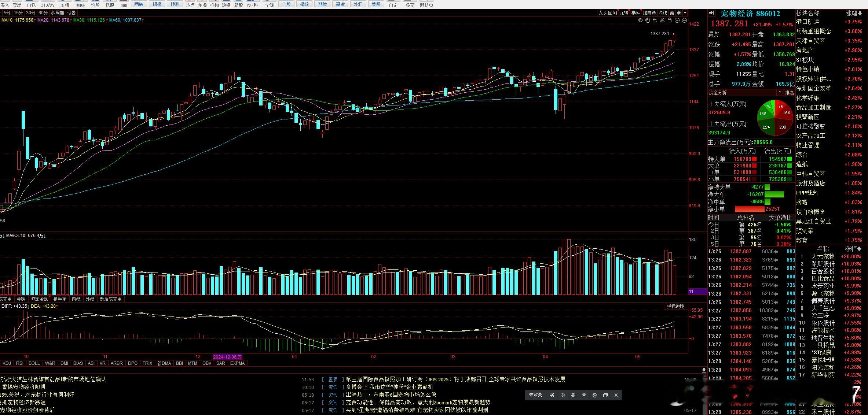The height and width of the screenshot is (415, 868).
Task: Open settings gear in trading mini bar
Action: pos(595,395)
